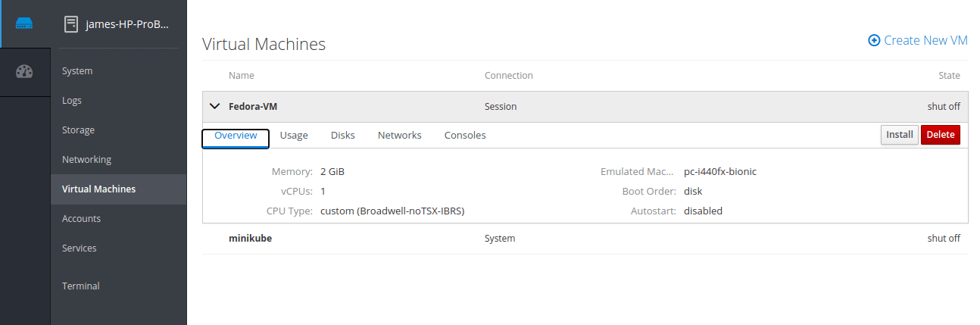Open the dashboard gauge icon
The image size is (980, 325).
point(24,72)
